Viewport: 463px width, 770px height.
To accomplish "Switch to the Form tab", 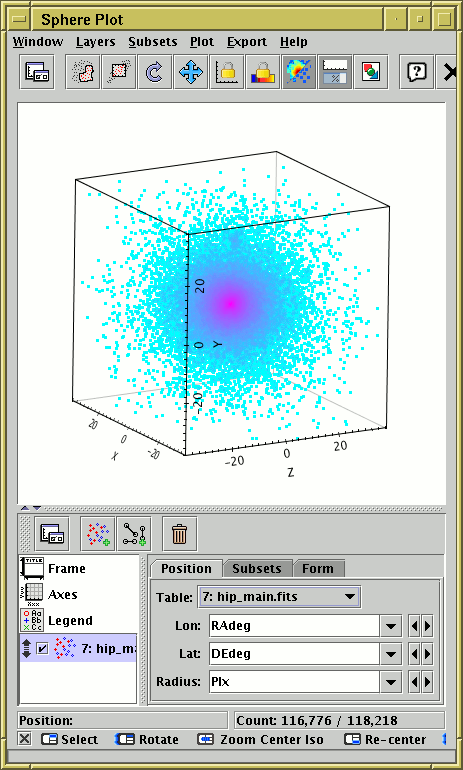I will (318, 568).
